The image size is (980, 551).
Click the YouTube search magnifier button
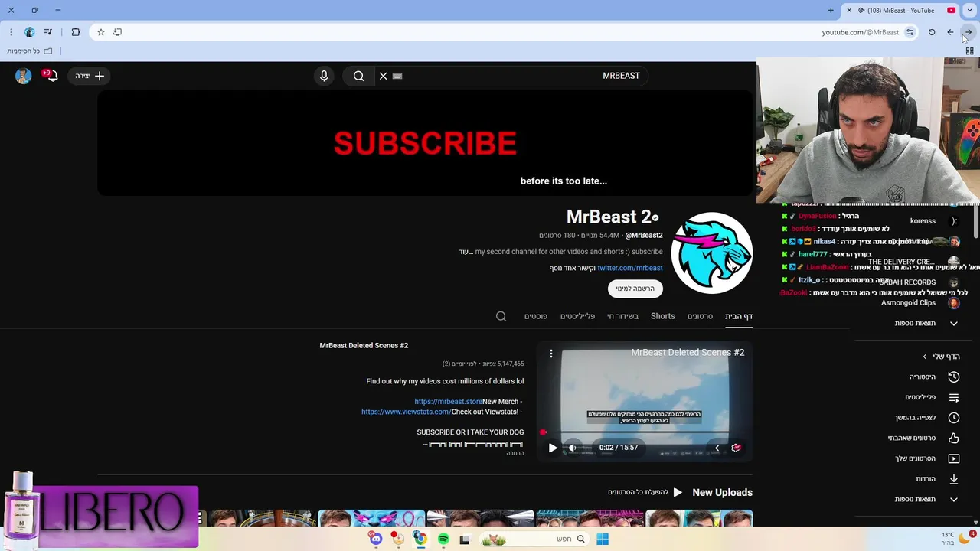tap(358, 76)
